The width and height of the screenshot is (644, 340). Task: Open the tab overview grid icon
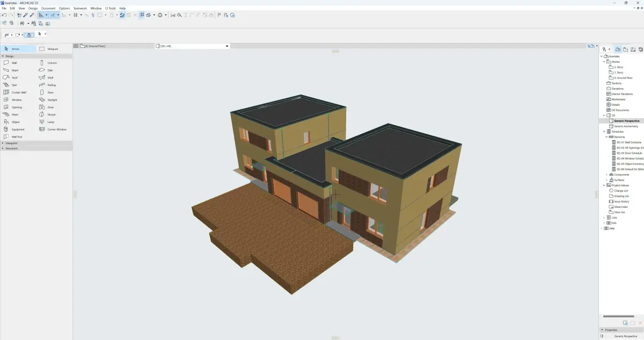[76, 46]
